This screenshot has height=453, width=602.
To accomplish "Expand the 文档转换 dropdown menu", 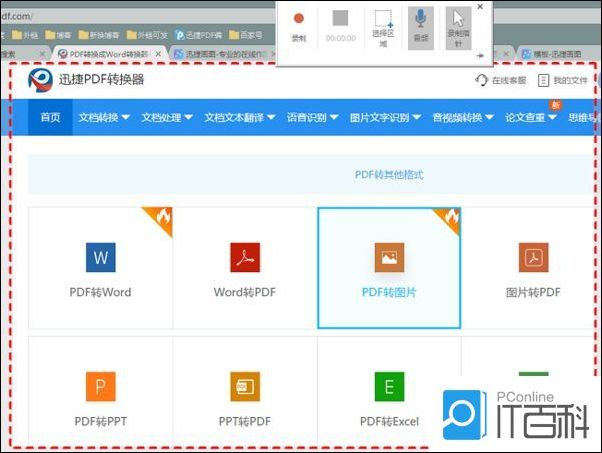I will (x=104, y=117).
